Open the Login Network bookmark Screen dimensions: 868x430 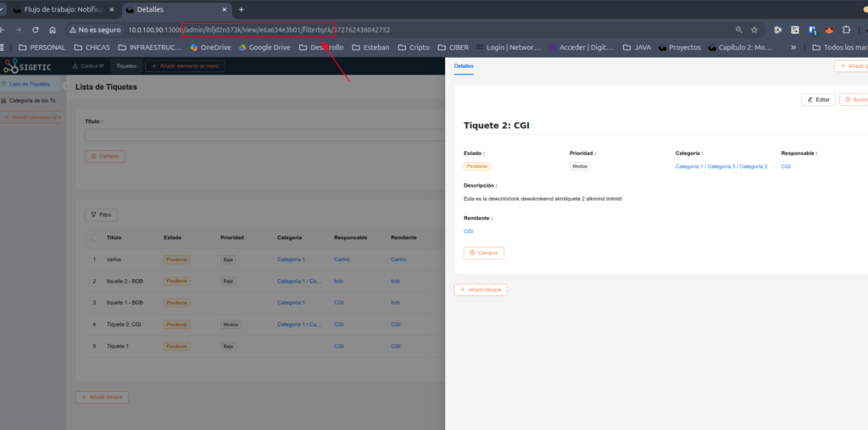coord(509,47)
